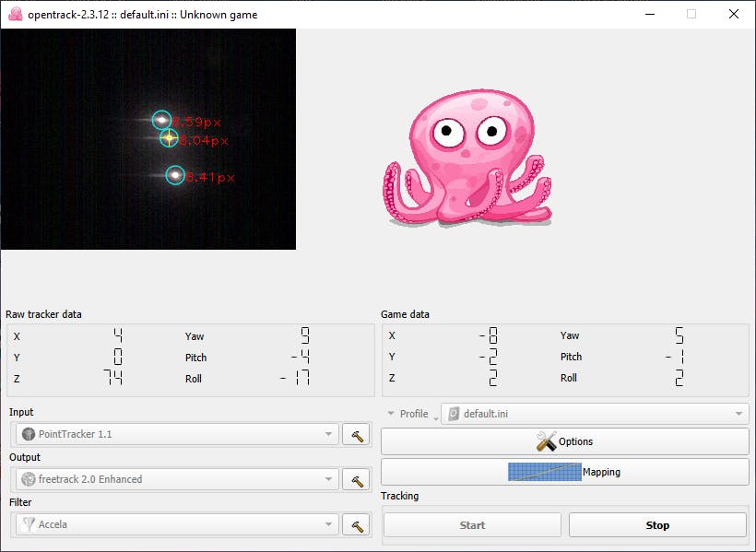756x552 pixels.
Task: Open the default.ini profile selector
Action: [x=595, y=414]
